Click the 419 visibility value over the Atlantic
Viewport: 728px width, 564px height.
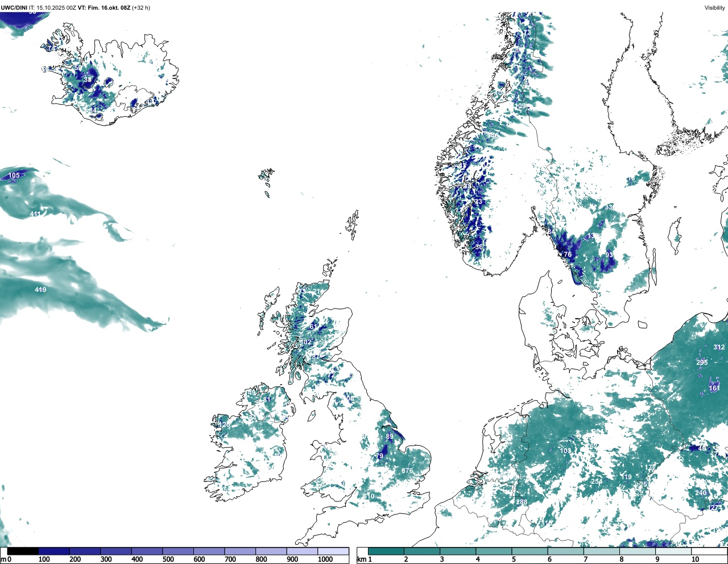click(x=40, y=290)
